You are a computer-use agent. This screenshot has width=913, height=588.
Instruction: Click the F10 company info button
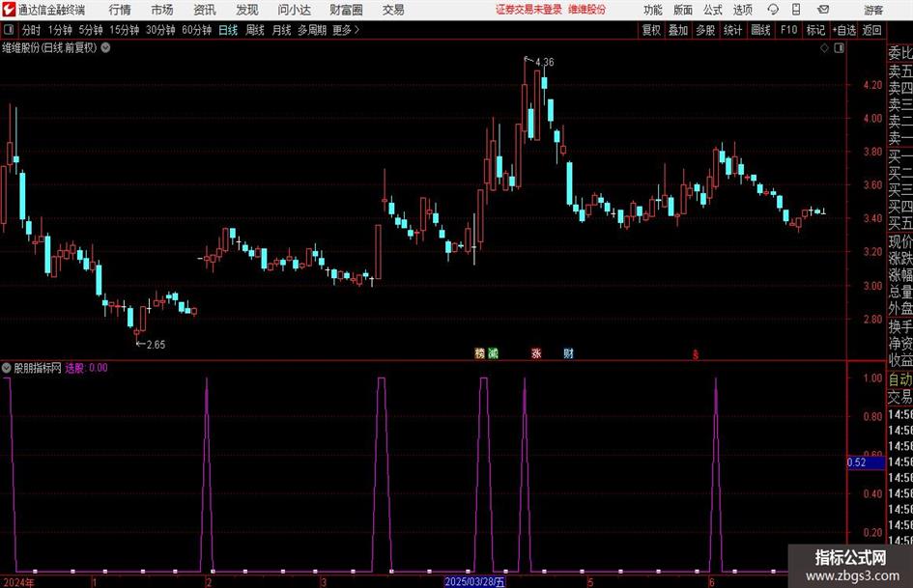pyautogui.click(x=789, y=30)
